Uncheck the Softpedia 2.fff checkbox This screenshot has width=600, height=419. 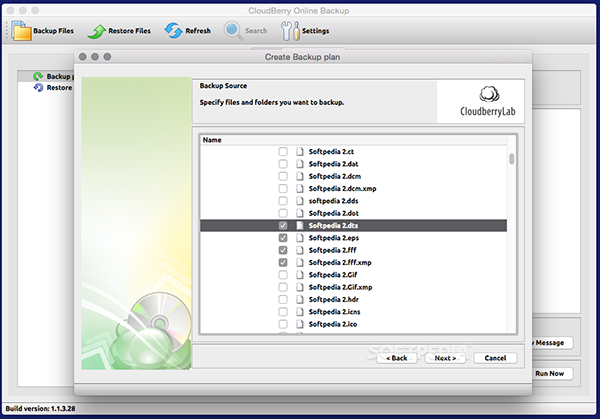pyautogui.click(x=283, y=250)
